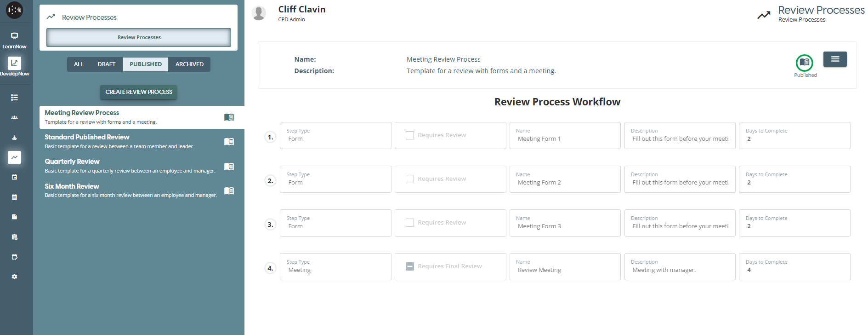Switch to the DRAFT filter tab
This screenshot has width=868, height=335.
(106, 64)
